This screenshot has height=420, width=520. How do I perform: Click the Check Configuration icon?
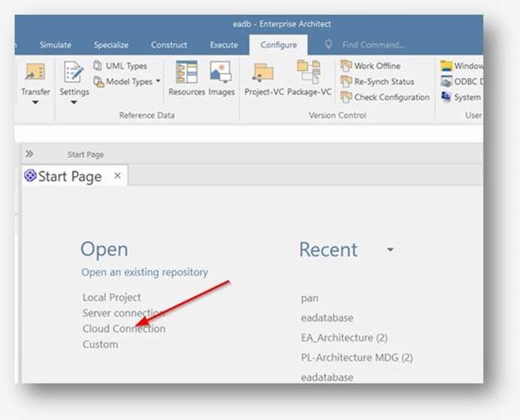click(x=346, y=97)
